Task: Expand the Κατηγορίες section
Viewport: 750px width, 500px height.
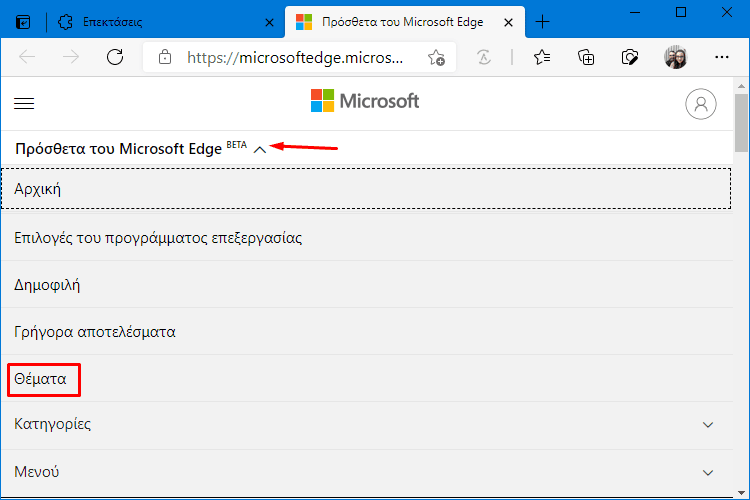Action: click(x=708, y=425)
